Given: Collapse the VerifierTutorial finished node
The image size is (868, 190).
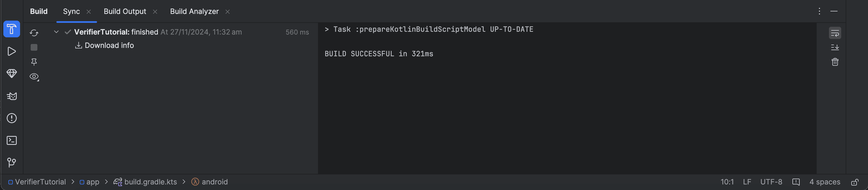Looking at the screenshot, I should tap(56, 32).
